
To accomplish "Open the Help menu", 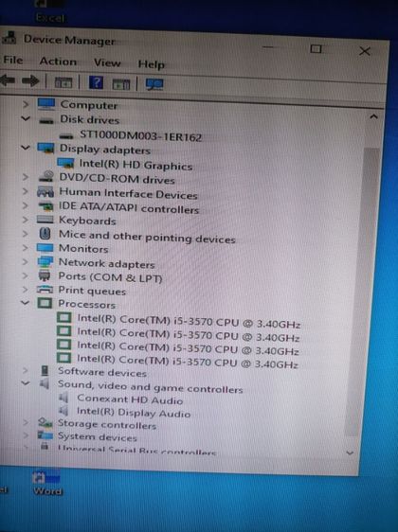I will pyautogui.click(x=151, y=64).
